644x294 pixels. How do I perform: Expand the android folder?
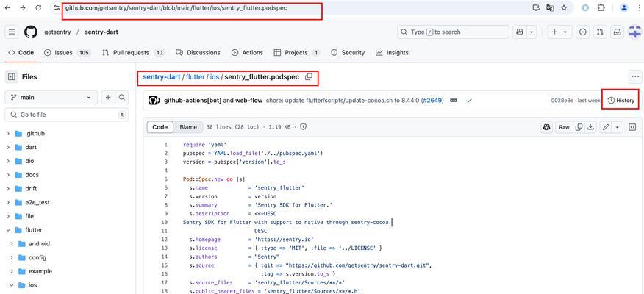coord(12,244)
